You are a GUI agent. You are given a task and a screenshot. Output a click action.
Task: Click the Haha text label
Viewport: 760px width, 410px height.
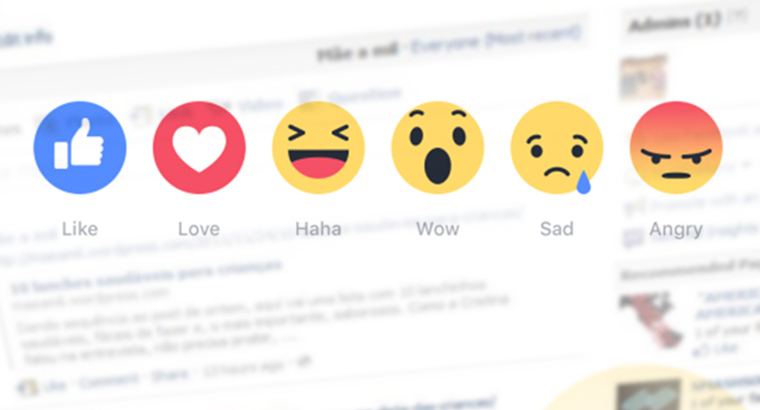click(x=318, y=229)
